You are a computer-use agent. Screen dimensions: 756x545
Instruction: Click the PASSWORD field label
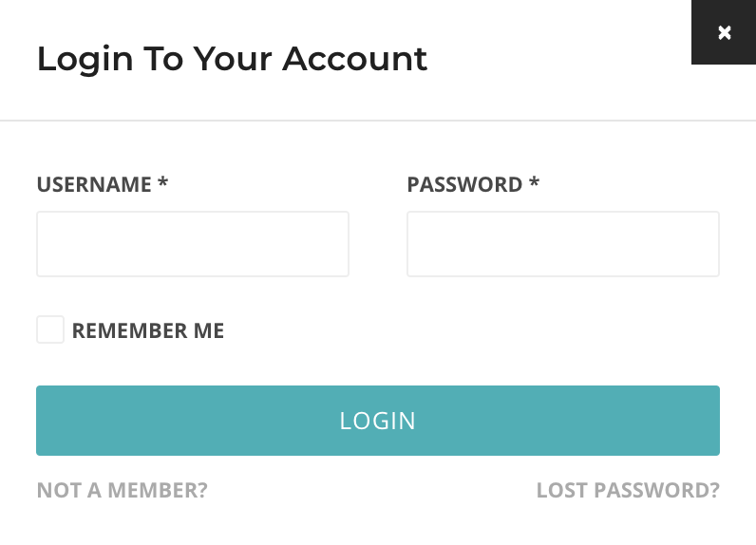pyautogui.click(x=464, y=184)
